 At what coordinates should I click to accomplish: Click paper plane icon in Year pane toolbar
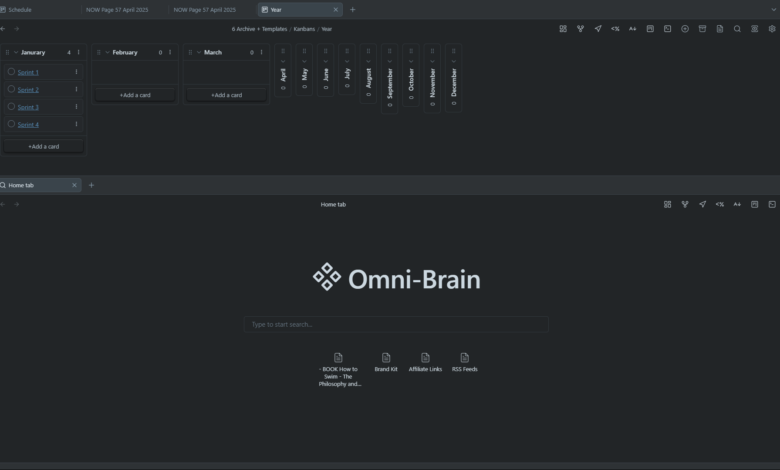click(x=598, y=29)
